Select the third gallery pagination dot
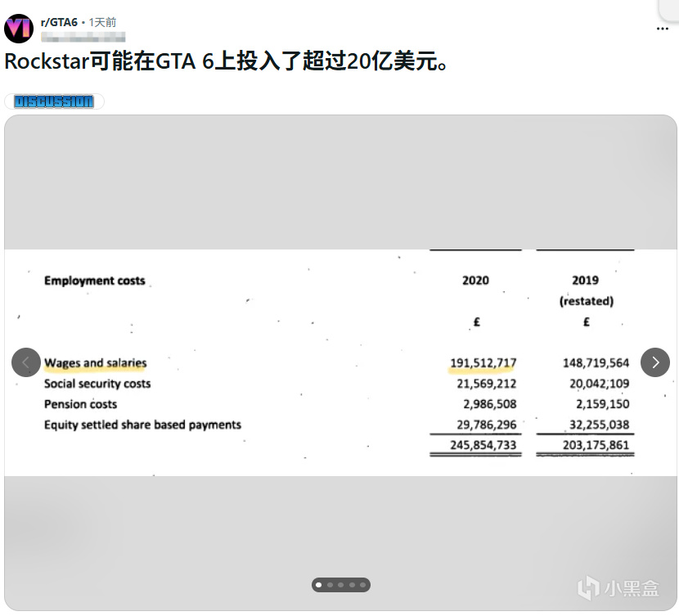Viewport: 679px width, 616px height. [x=341, y=585]
